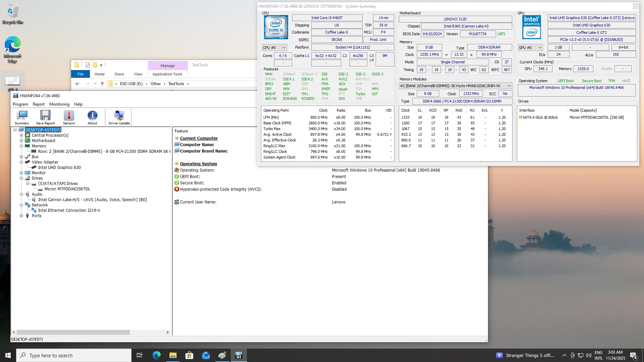
Task: Expand the Ports tree node
Action: (x=21, y=216)
